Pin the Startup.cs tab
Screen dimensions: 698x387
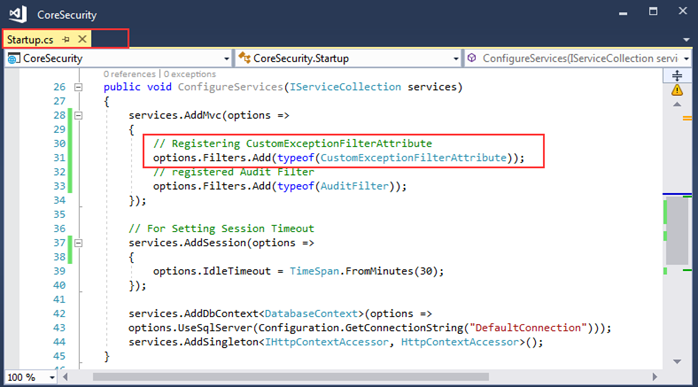[x=66, y=40]
